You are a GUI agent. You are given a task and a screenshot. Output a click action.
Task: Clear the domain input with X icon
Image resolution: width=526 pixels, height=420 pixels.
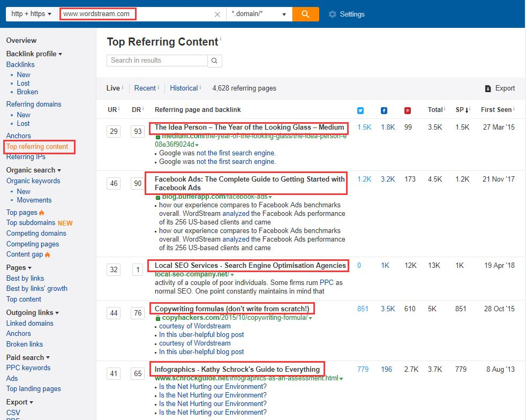[217, 14]
